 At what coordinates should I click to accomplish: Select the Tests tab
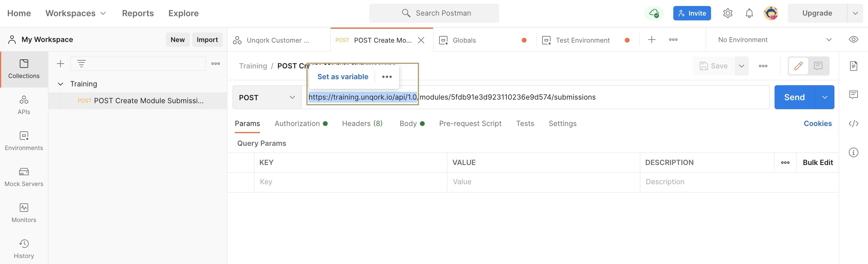tap(525, 124)
